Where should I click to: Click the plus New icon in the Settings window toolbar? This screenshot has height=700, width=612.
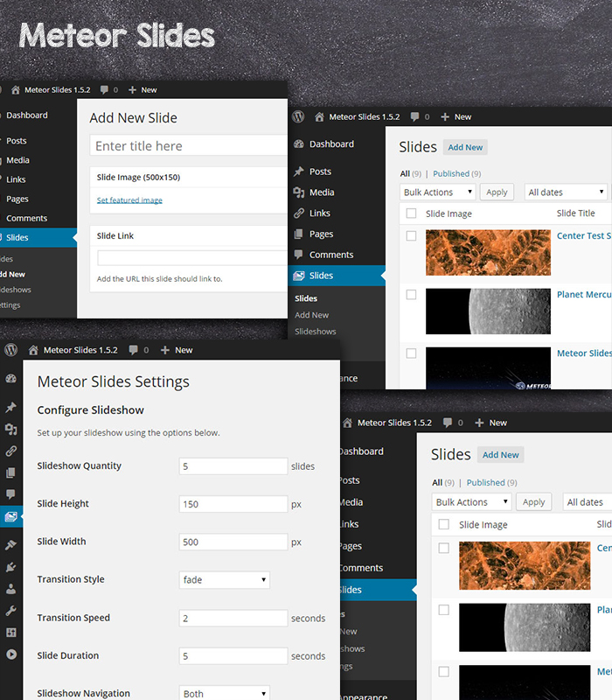coord(164,350)
